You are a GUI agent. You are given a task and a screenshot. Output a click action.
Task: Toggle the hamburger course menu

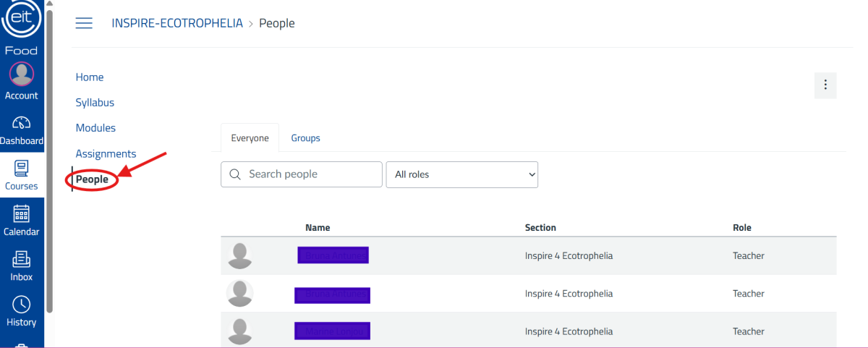[x=84, y=23]
